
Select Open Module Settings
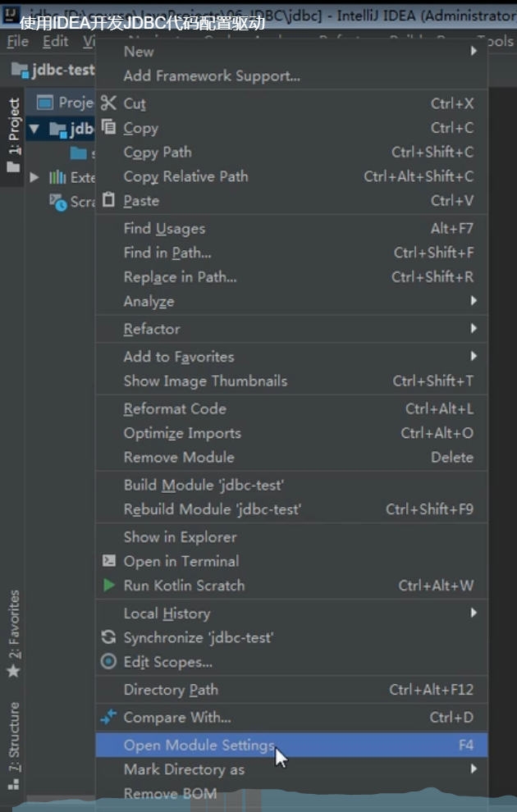[x=291, y=745]
